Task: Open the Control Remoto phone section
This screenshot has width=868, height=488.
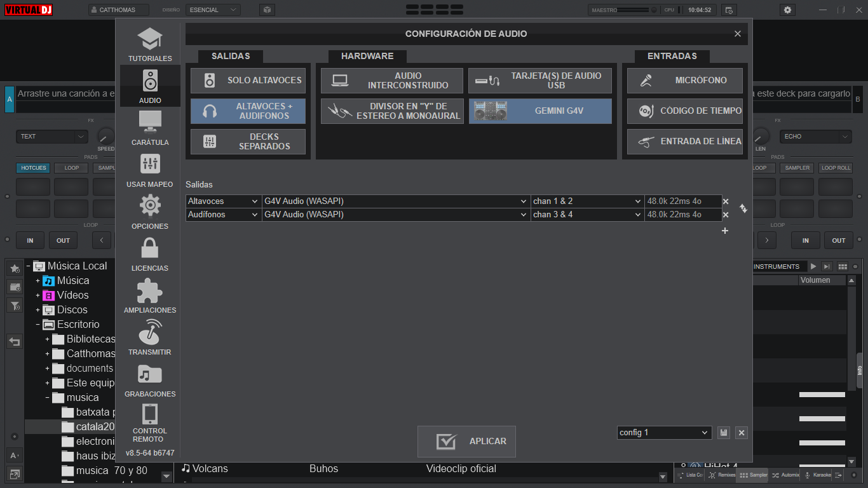Action: pos(150,423)
